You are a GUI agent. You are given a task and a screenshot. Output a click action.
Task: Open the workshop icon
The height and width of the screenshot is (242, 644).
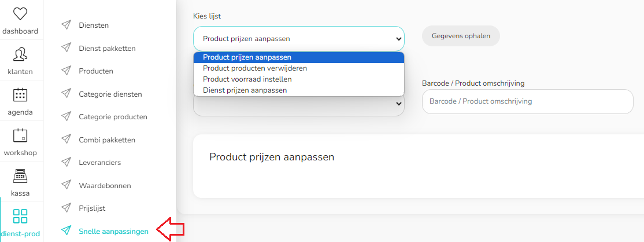(x=20, y=135)
